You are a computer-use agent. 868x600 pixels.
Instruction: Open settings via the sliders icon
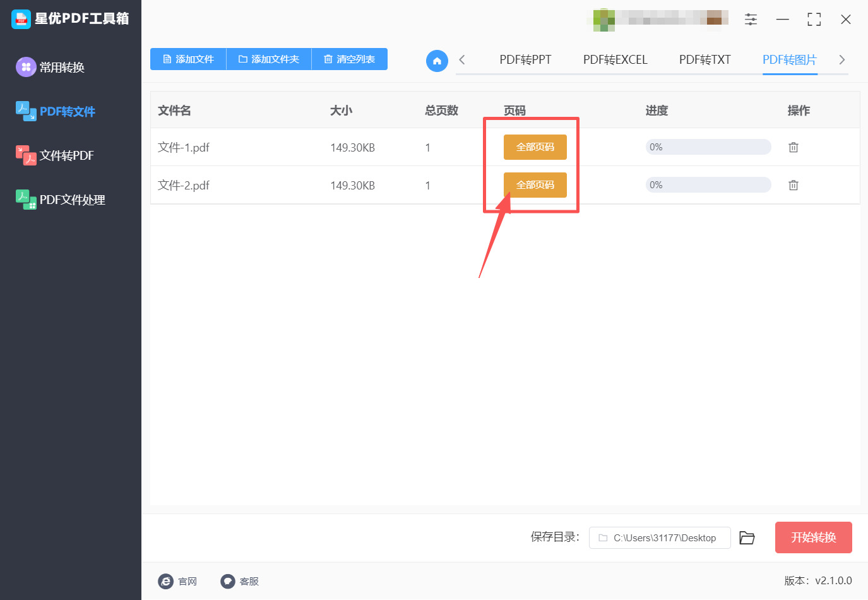tap(751, 19)
